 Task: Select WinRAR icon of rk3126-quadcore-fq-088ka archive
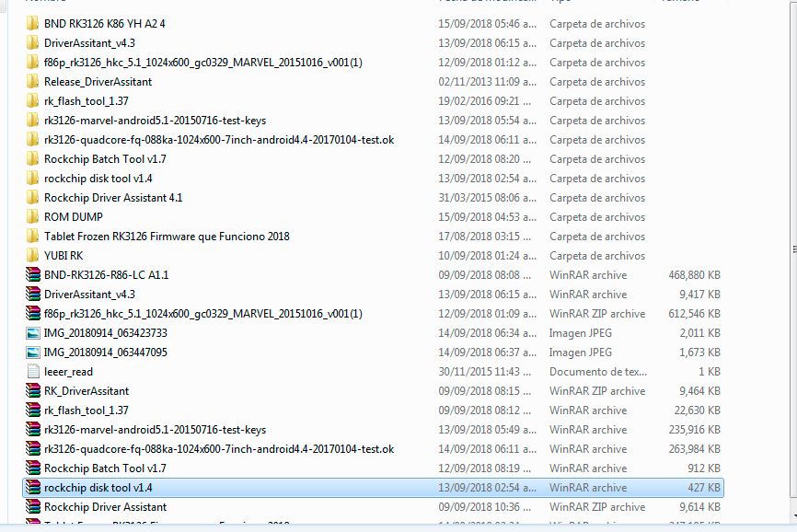pos(33,448)
